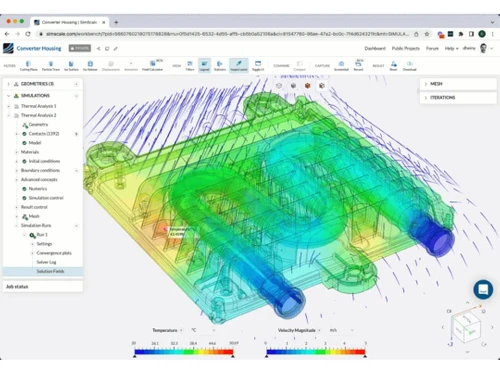Open the Filters view panel

pyautogui.click(x=190, y=65)
